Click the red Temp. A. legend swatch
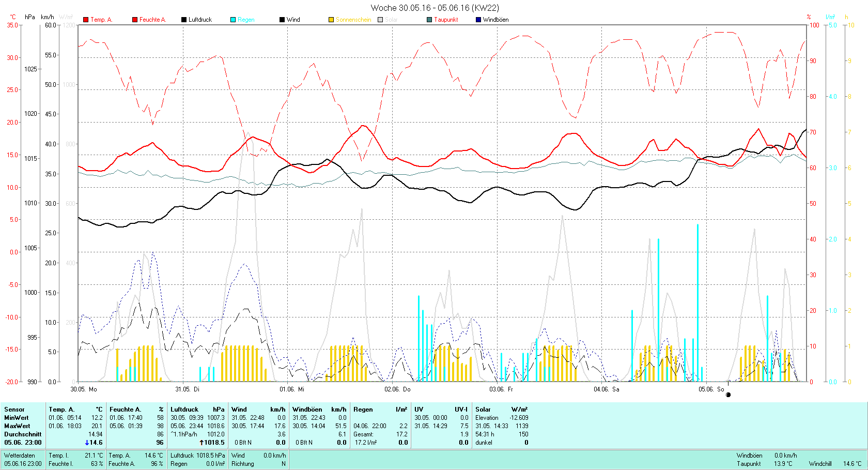This screenshot has width=868, height=470. (x=86, y=20)
